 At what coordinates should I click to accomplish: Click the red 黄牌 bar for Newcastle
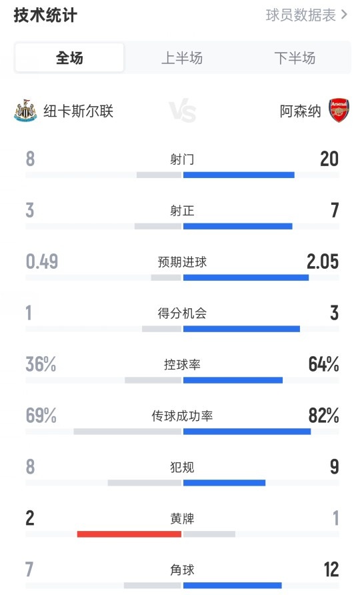click(x=129, y=534)
